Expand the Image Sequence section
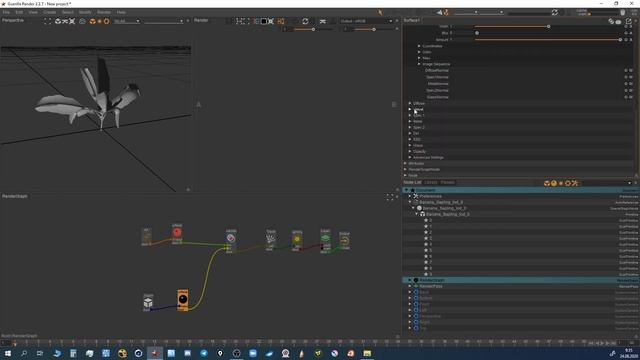The width and height of the screenshot is (640, 360). 419,64
